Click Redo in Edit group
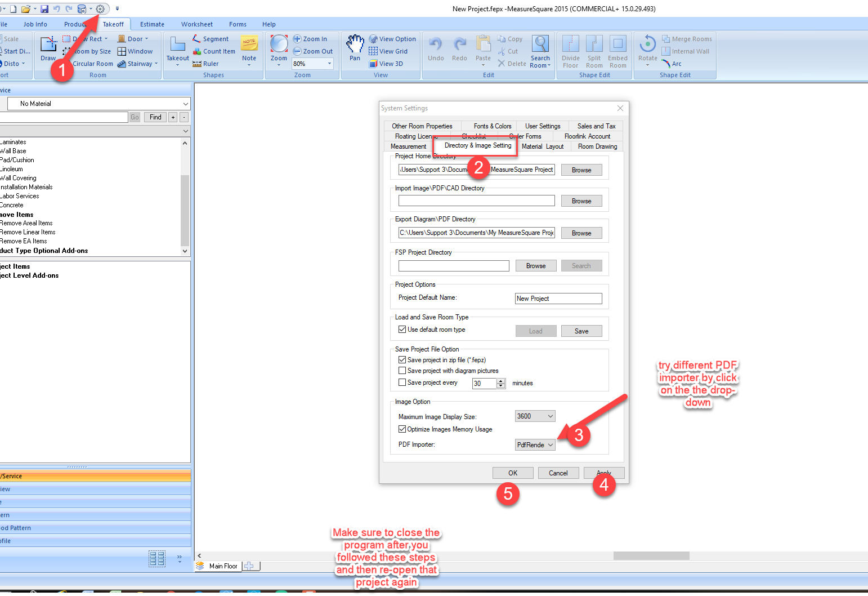Screen dimensions: 868x596 click(x=460, y=49)
